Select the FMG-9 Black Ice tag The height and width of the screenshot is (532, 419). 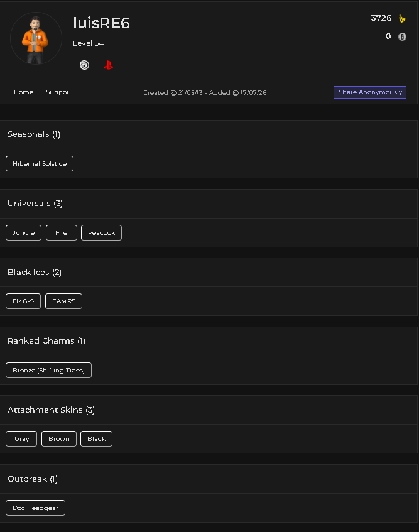coord(23,301)
